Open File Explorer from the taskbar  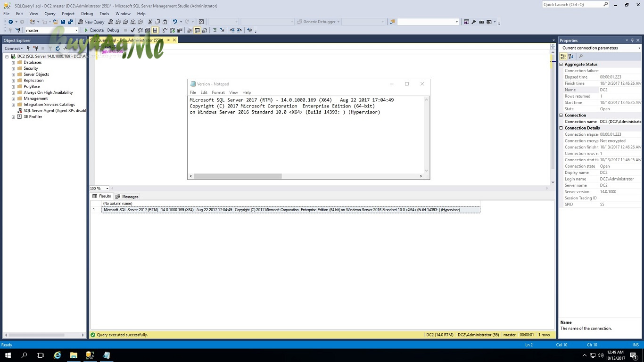click(74, 355)
